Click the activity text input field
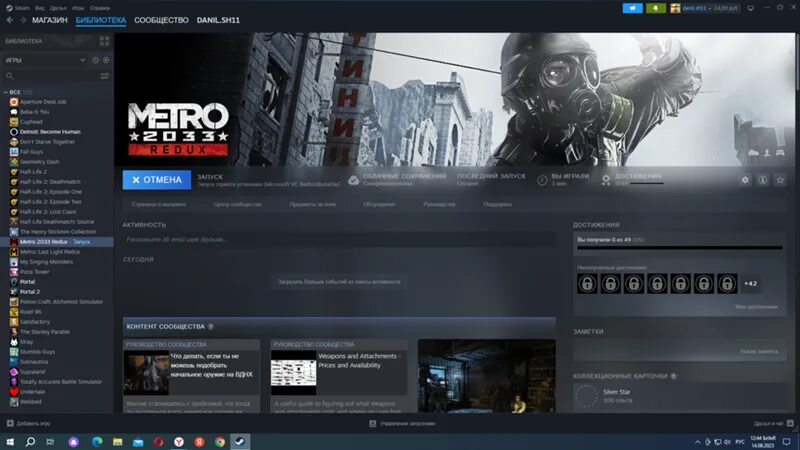This screenshot has height=450, width=800. pos(339,239)
